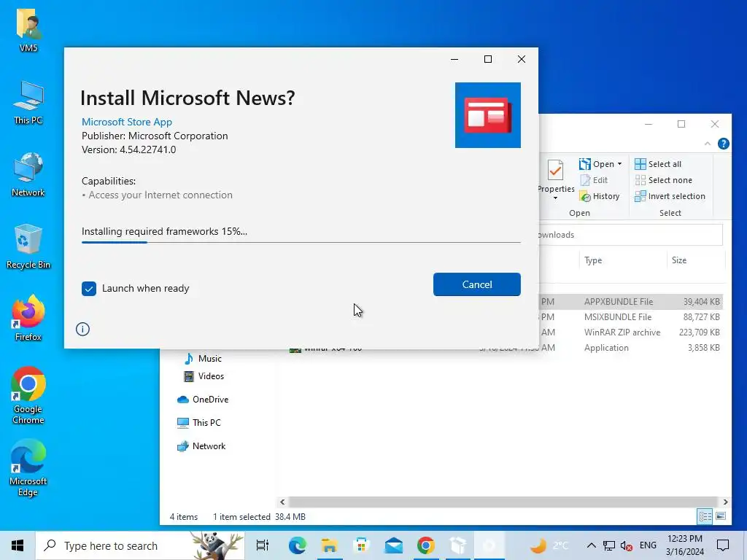Select the WinRAR ZIP archive row
The image size is (747, 560).
tap(631, 332)
